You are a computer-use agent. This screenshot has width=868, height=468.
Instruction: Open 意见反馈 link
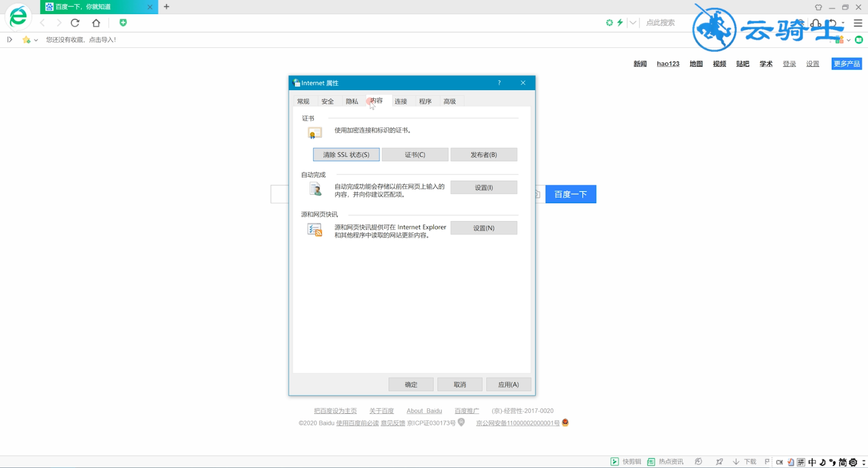pyautogui.click(x=393, y=423)
